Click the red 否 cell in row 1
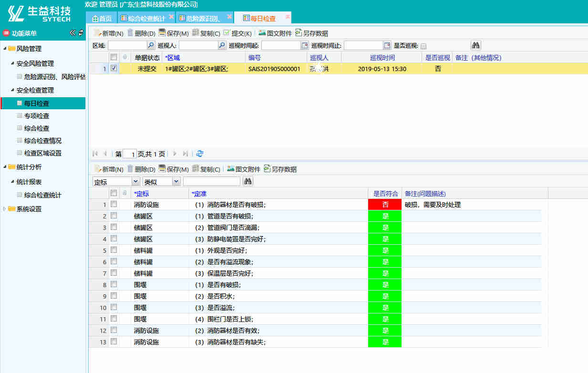588x373 pixels. tap(385, 205)
